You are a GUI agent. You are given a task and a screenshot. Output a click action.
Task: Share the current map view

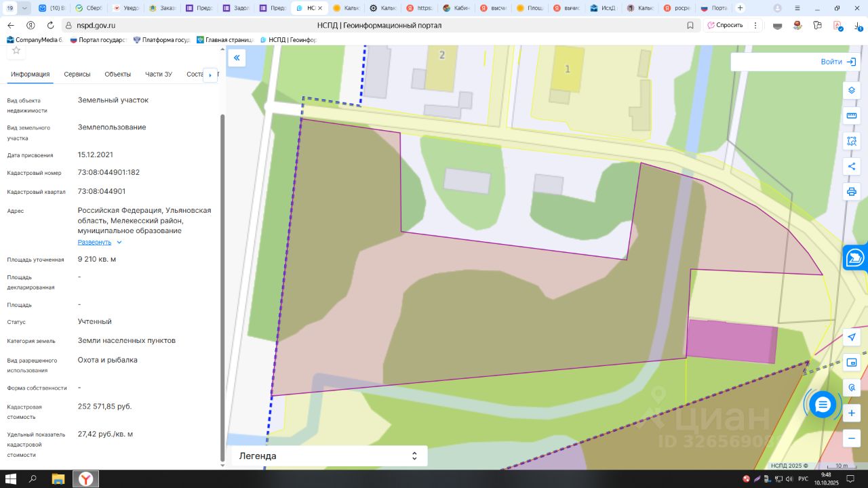click(x=852, y=167)
